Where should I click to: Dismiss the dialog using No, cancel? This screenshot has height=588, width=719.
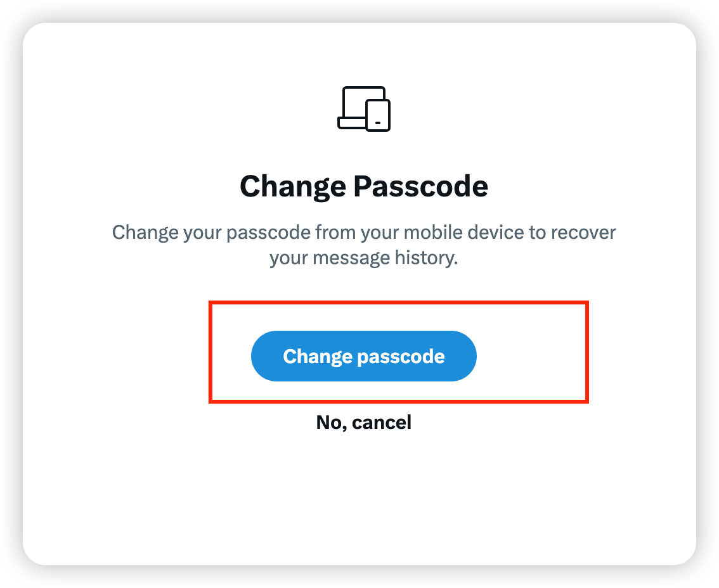click(x=363, y=422)
